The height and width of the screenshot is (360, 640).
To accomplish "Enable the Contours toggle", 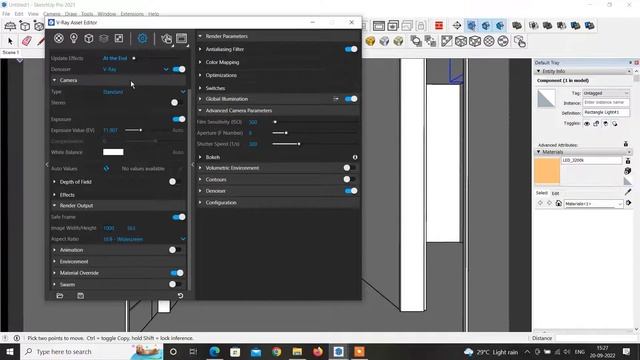I will (x=349, y=179).
